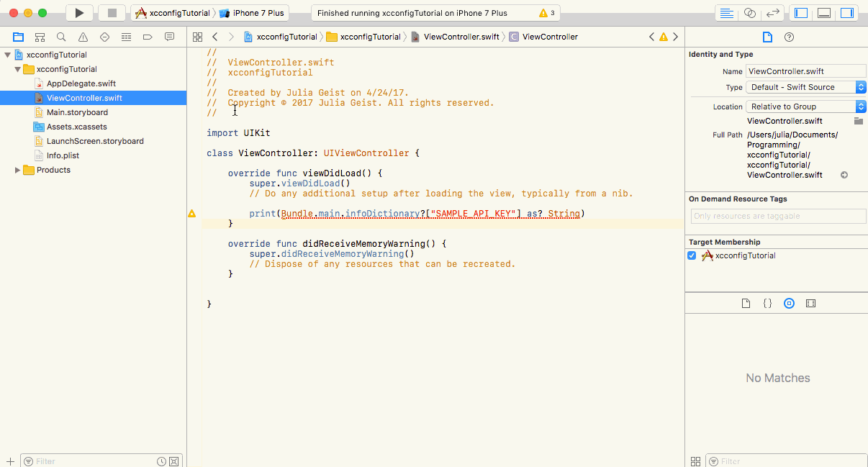This screenshot has width=868, height=467.
Task: Click the Name field ViewController.swift
Action: [x=805, y=71]
